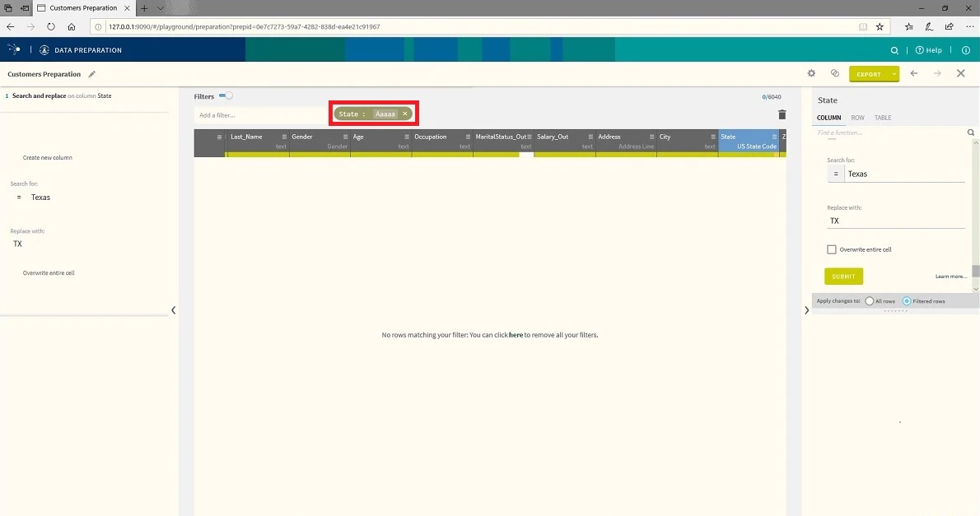This screenshot has height=516, width=980.
Task: Click the Find a function search field
Action: click(890, 132)
